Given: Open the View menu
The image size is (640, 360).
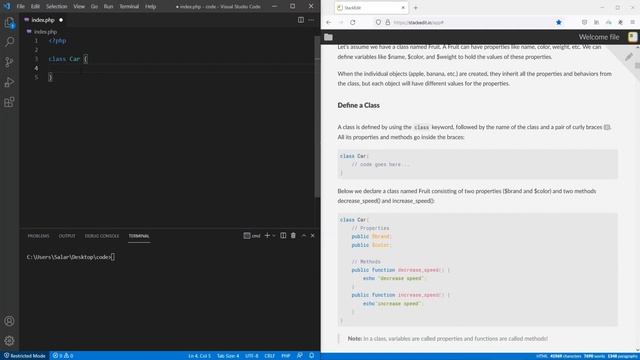Looking at the screenshot, I should click(x=79, y=7).
